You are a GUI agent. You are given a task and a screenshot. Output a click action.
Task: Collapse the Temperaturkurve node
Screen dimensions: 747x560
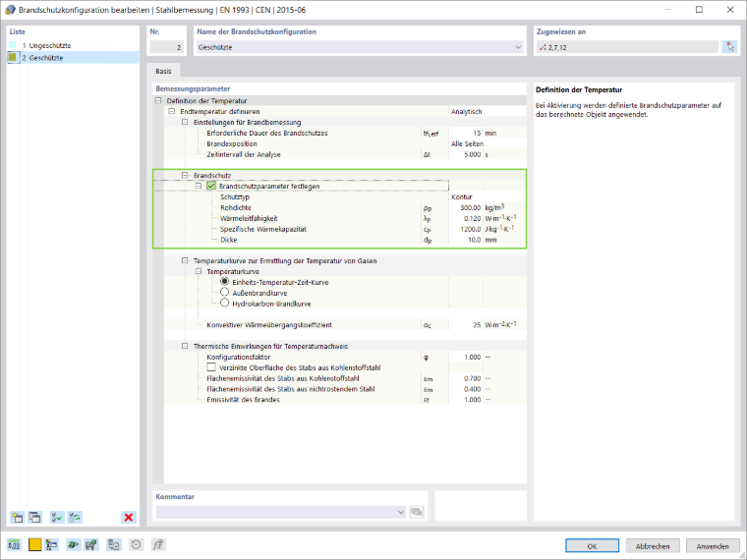coord(199,271)
